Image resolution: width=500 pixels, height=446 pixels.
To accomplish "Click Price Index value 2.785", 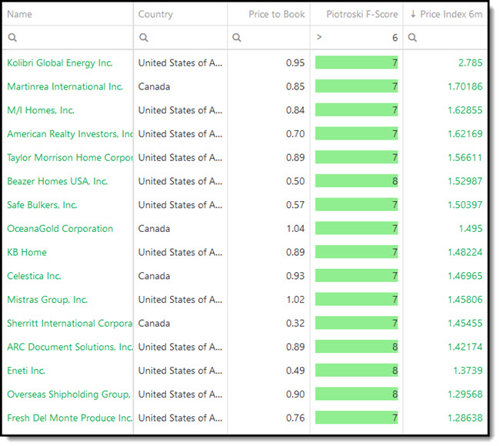I will [x=470, y=63].
